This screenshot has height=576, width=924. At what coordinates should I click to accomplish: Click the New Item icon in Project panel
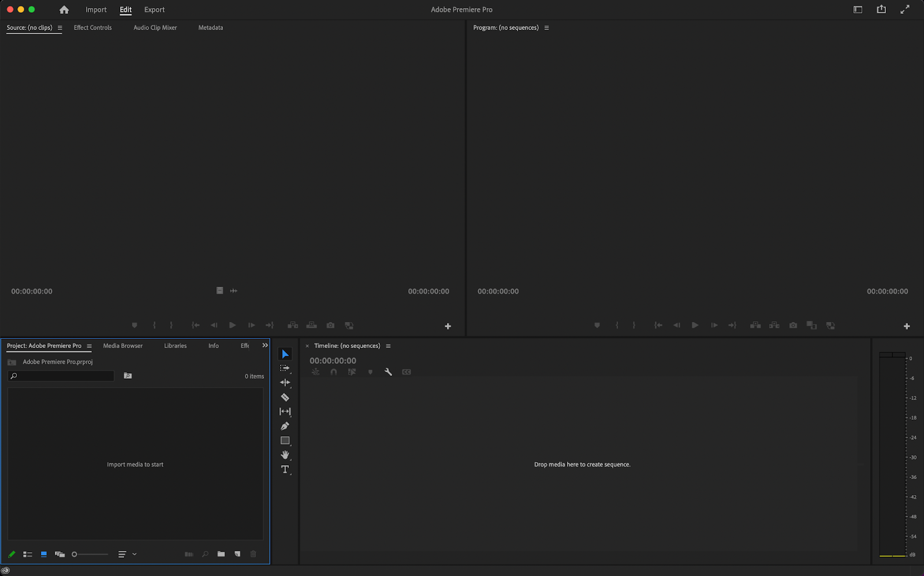[237, 554]
